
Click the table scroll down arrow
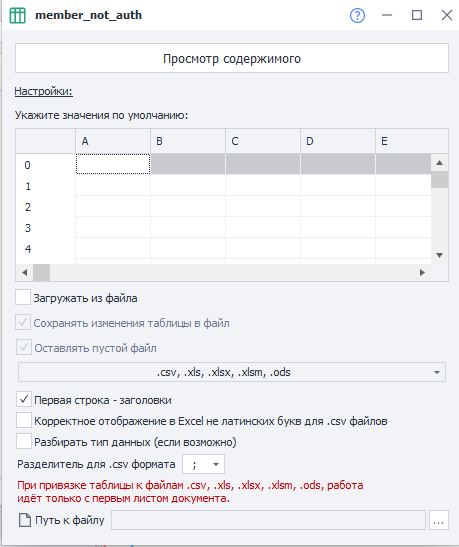click(x=439, y=255)
